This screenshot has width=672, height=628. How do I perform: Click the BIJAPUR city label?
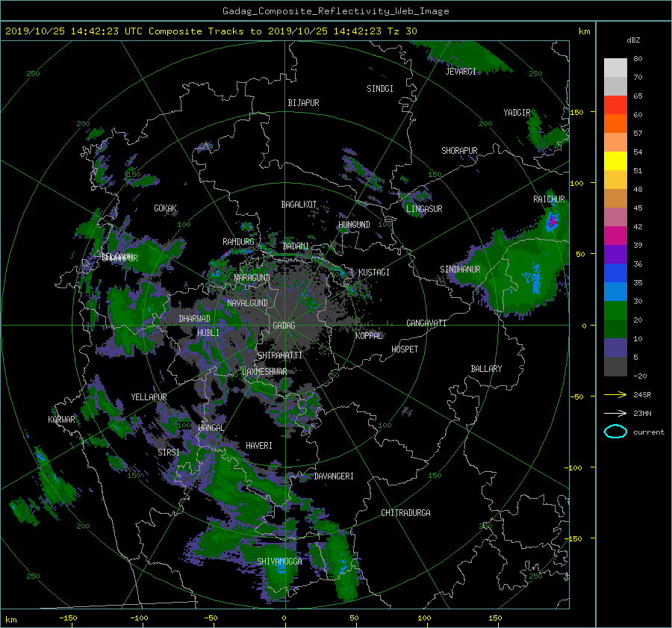tap(303, 103)
